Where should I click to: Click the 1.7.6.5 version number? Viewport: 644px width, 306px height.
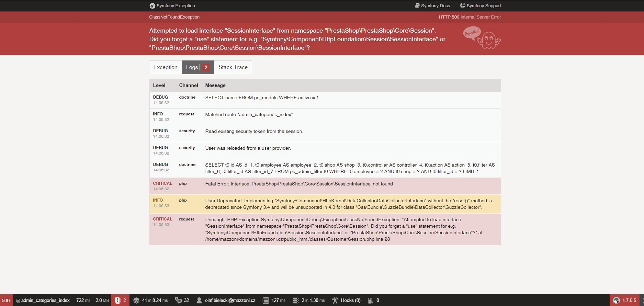pos(629,300)
